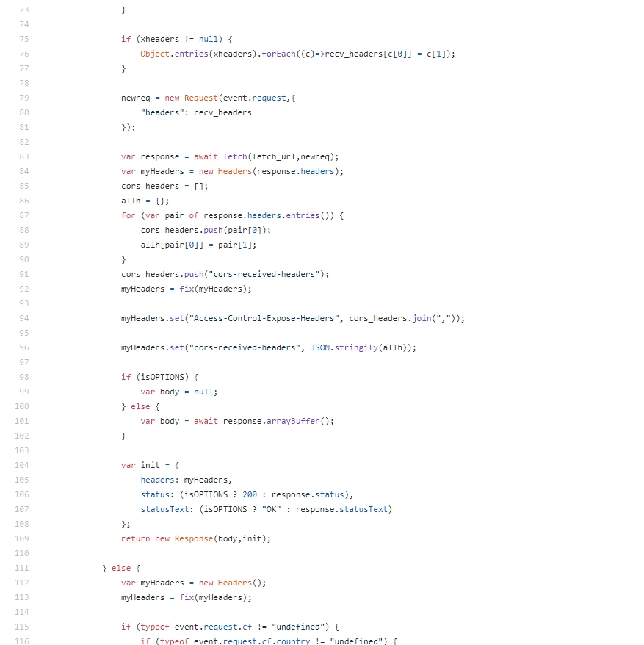Select line number 109

(22, 539)
